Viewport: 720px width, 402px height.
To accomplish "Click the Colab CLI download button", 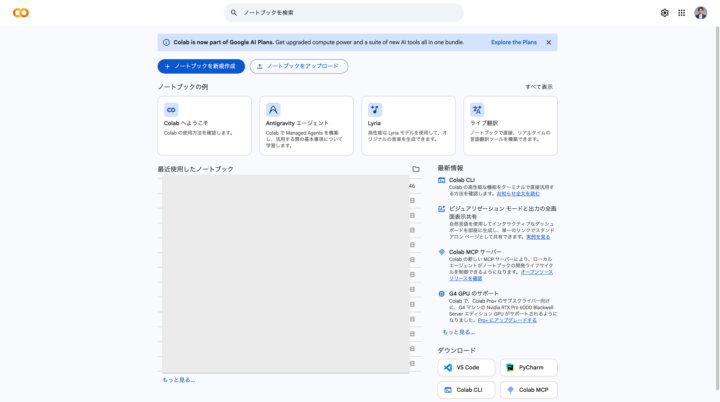I will (x=466, y=390).
